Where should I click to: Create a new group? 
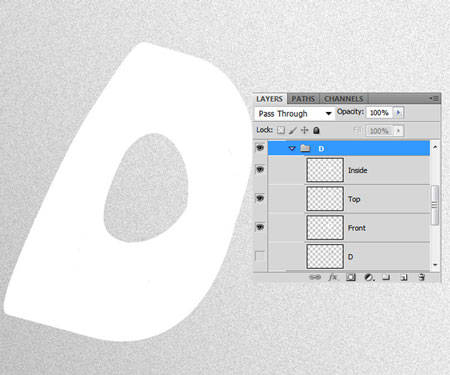click(386, 277)
